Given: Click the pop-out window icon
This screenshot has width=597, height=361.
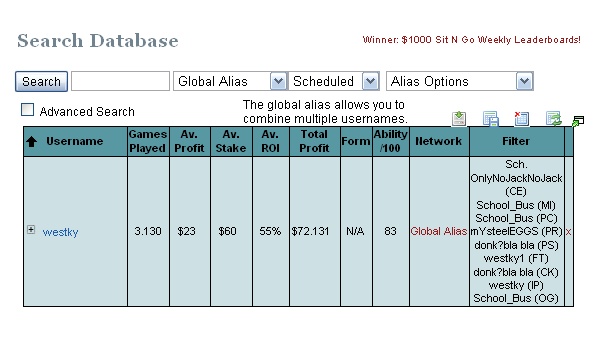Looking at the screenshot, I should click(578, 121).
